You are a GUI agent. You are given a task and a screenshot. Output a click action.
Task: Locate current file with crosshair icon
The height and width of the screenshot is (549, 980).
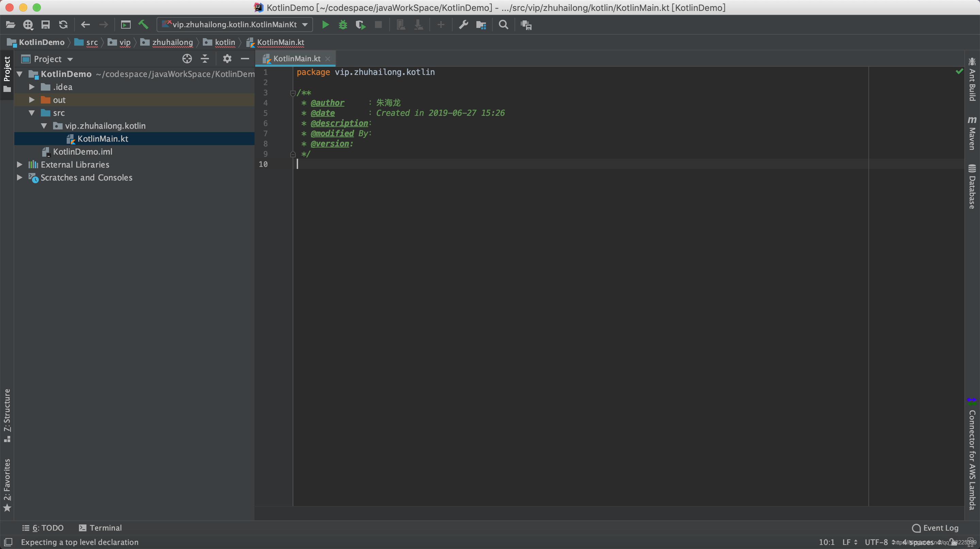187,59
